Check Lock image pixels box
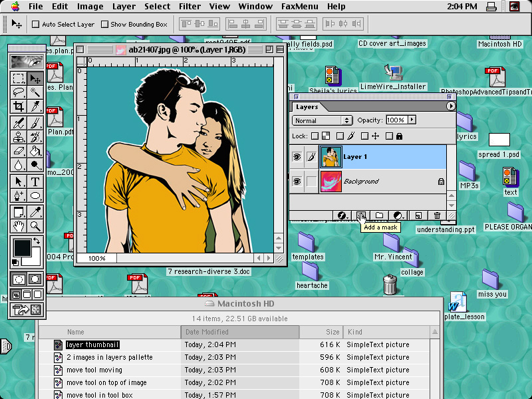The height and width of the screenshot is (399, 532). (x=340, y=136)
